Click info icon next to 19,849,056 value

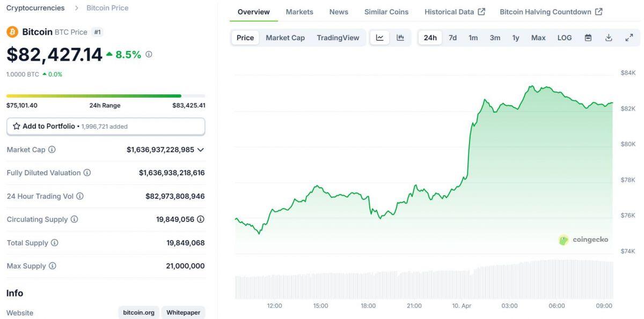pyautogui.click(x=201, y=219)
